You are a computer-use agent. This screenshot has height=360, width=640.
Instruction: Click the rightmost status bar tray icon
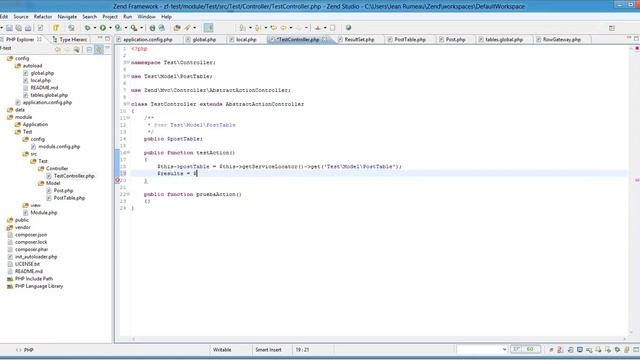pos(636,349)
